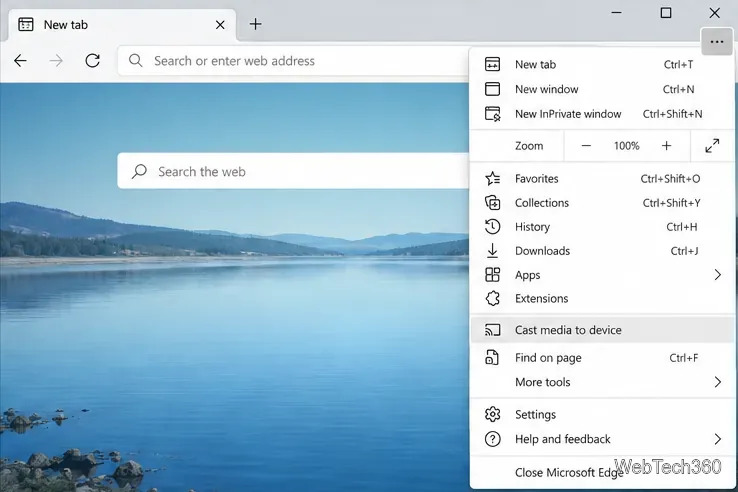The width and height of the screenshot is (738, 492).
Task: Decrease zoom with the minus button
Action: click(586, 146)
